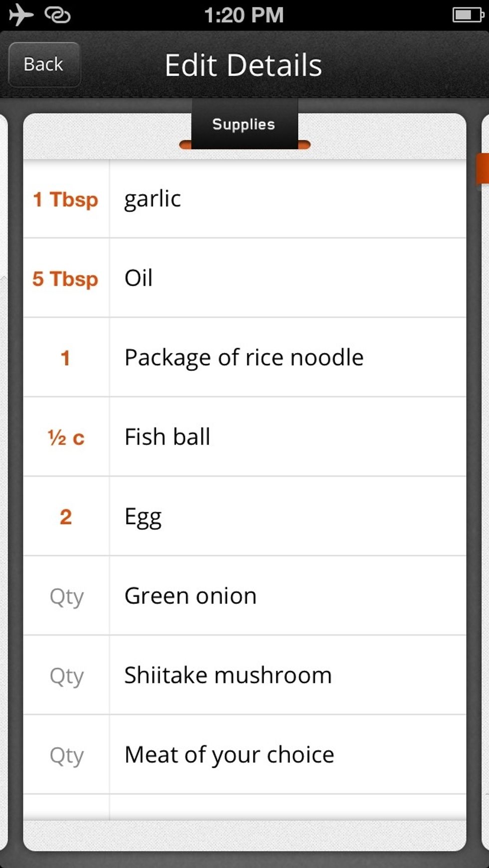Edit the 1 Tbsp garlic quantity
Image resolution: width=489 pixels, height=868 pixels.
pyautogui.click(x=65, y=199)
